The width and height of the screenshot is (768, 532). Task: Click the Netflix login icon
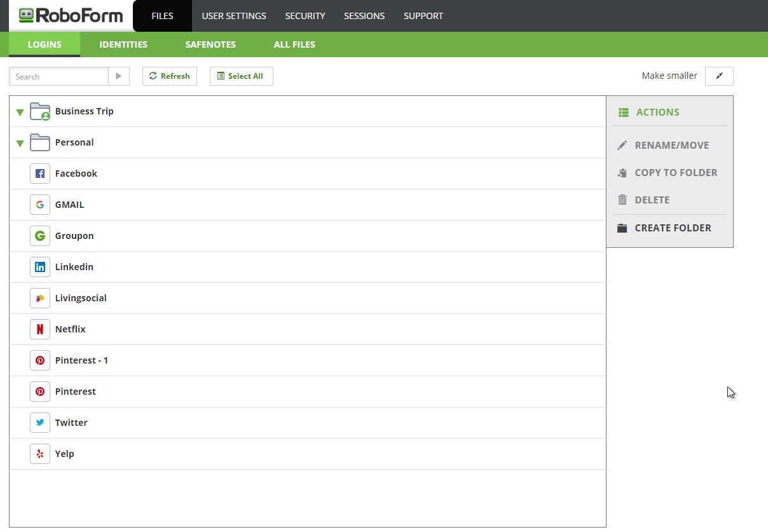pos(40,329)
